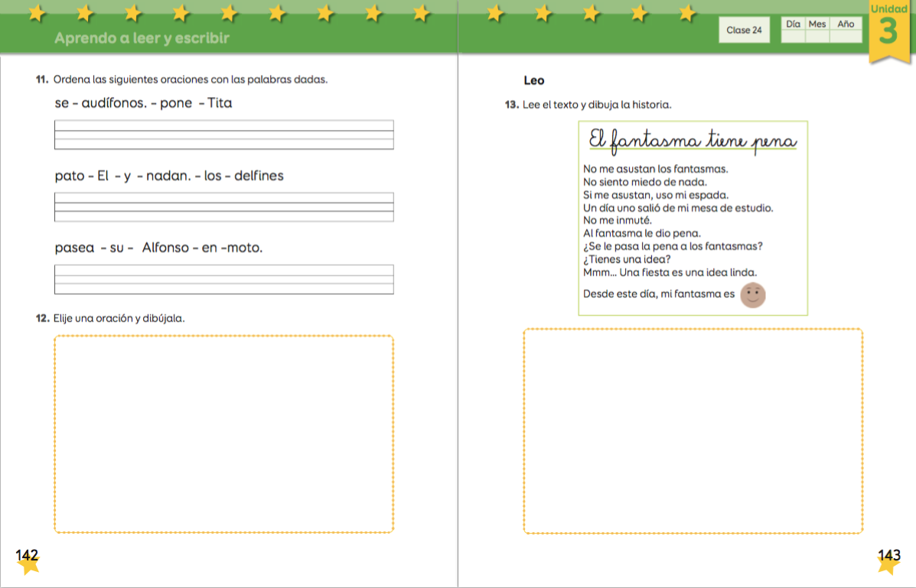Click the writing lines under 'pasea - su'
The height and width of the screenshot is (588, 916).
coord(224,279)
